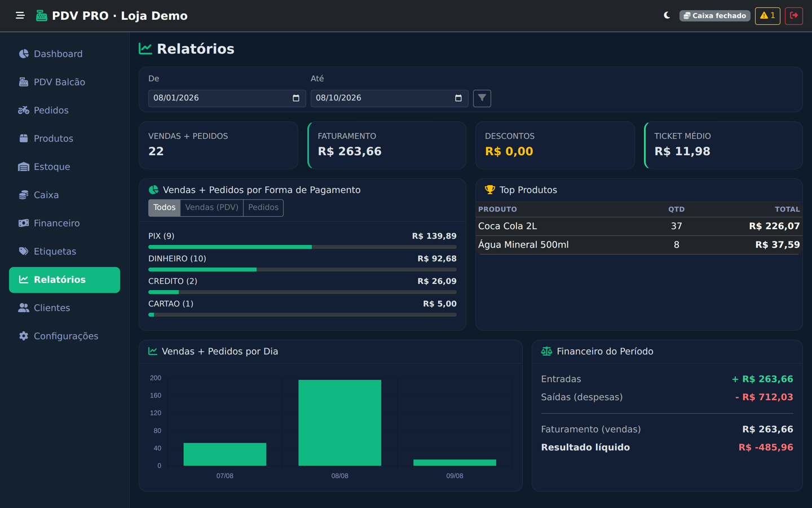Open calendar picker for the Até date
Image resolution: width=812 pixels, height=508 pixels.
[x=458, y=98]
